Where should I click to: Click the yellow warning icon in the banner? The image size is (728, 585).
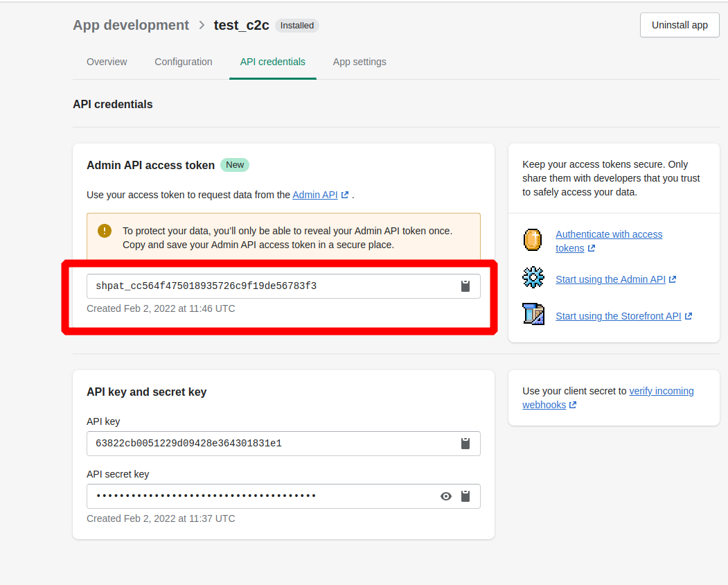105,231
